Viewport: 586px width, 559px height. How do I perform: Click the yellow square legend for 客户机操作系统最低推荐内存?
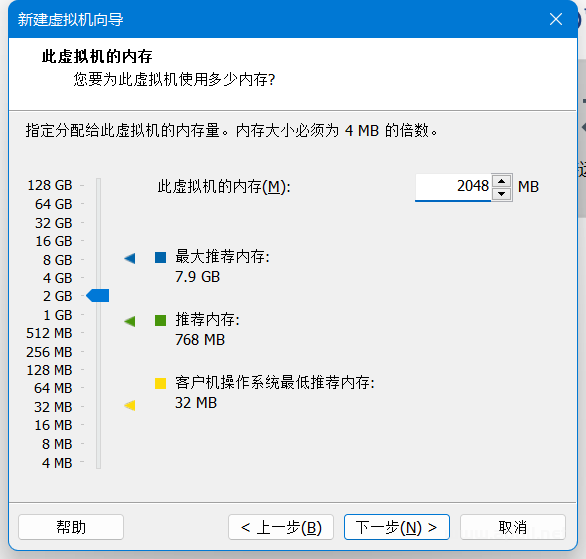tap(160, 383)
